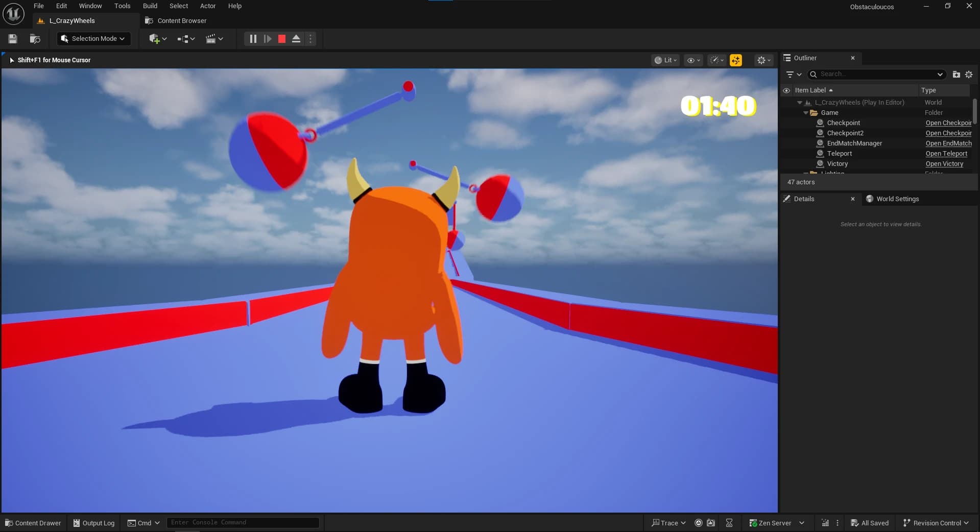Stop the play session with red square

click(281, 39)
